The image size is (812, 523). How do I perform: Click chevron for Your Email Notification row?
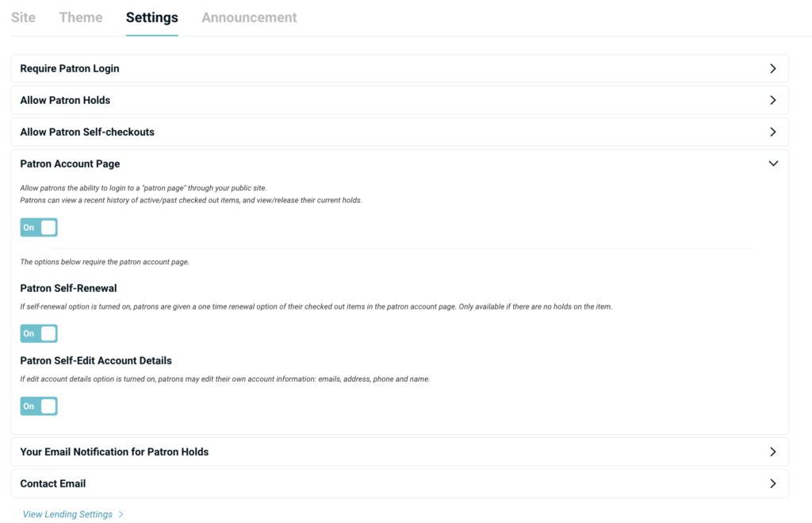pyautogui.click(x=773, y=452)
